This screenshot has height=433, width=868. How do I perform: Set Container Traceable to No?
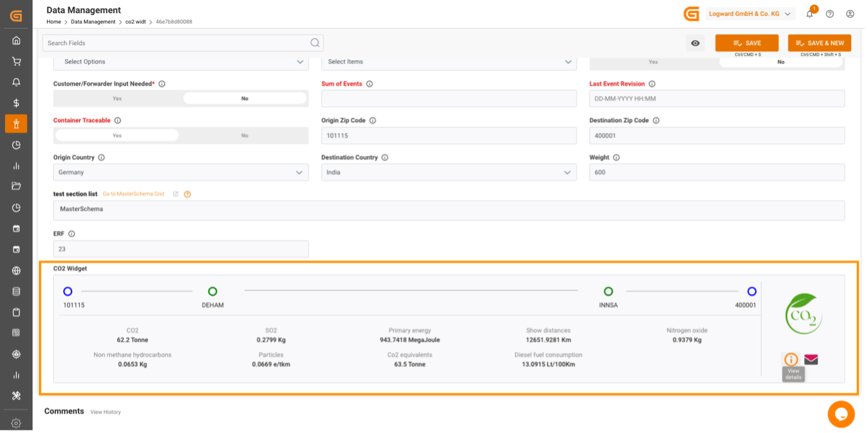(x=245, y=136)
